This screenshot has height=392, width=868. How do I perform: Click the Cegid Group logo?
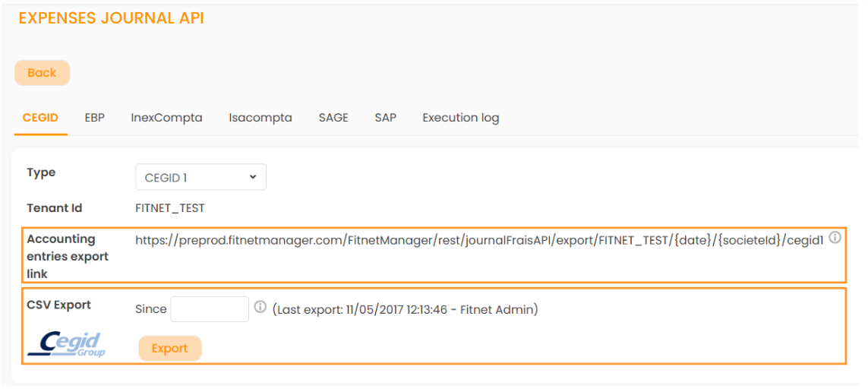point(67,343)
